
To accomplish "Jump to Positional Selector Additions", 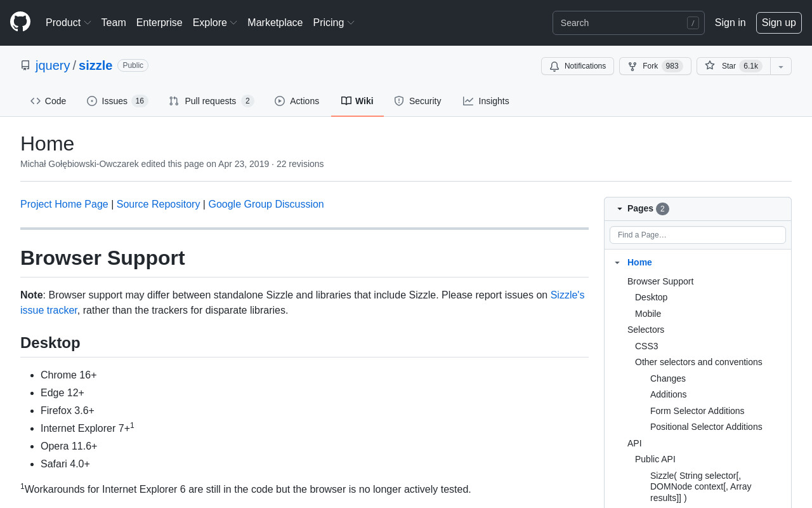I will (x=706, y=427).
